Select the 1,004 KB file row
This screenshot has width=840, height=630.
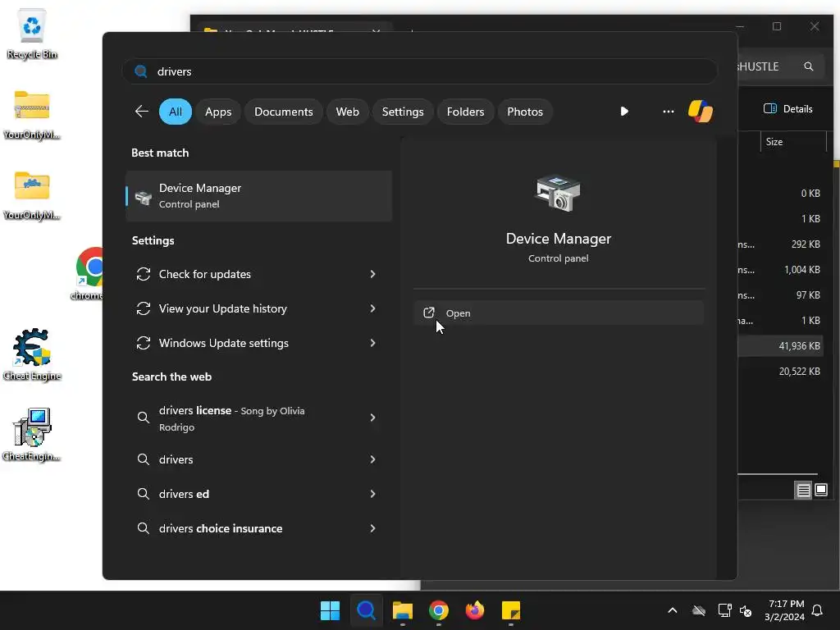[x=783, y=269]
